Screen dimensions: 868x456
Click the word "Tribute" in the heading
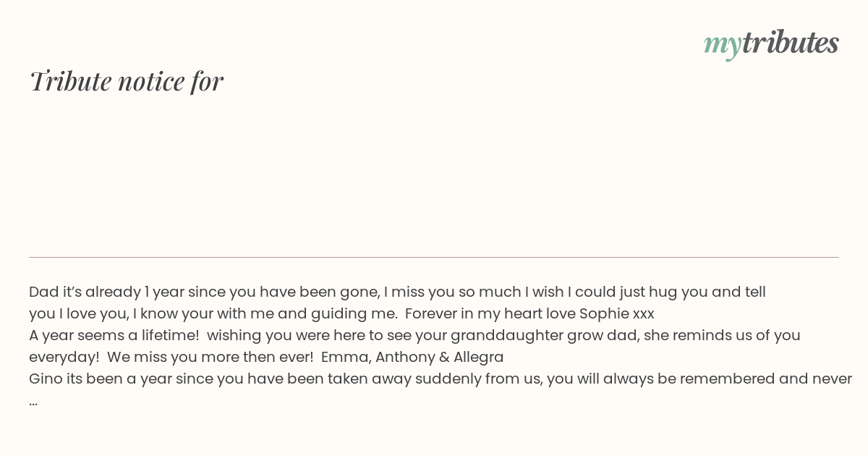pyautogui.click(x=70, y=81)
